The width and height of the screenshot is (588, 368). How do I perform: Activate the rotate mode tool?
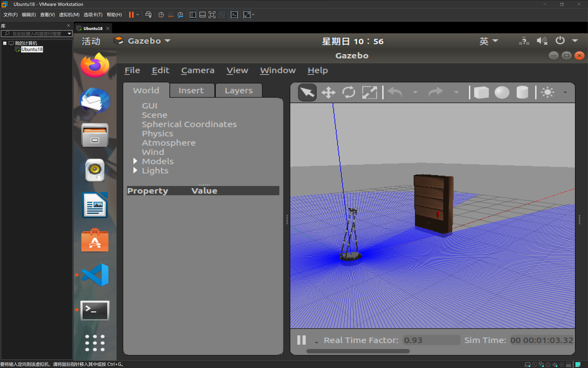[349, 93]
